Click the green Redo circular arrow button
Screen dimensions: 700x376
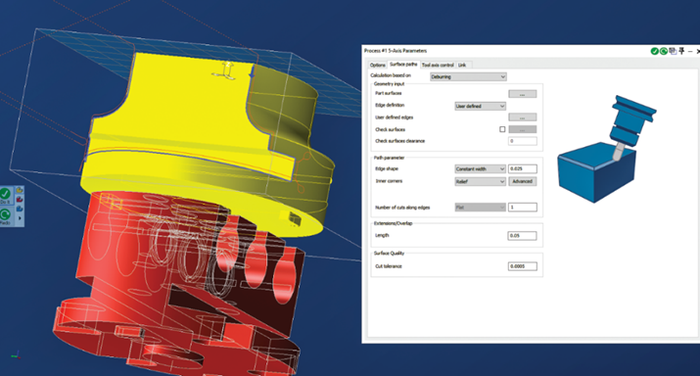5,215
